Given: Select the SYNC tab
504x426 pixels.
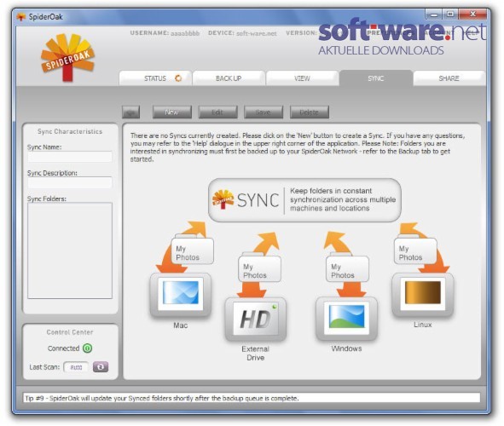Looking at the screenshot, I should [376, 78].
